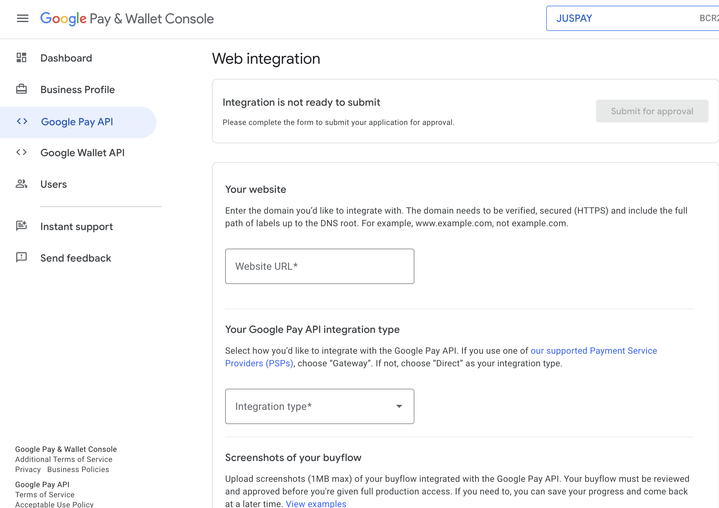Open the Privacy footer link

(28, 469)
